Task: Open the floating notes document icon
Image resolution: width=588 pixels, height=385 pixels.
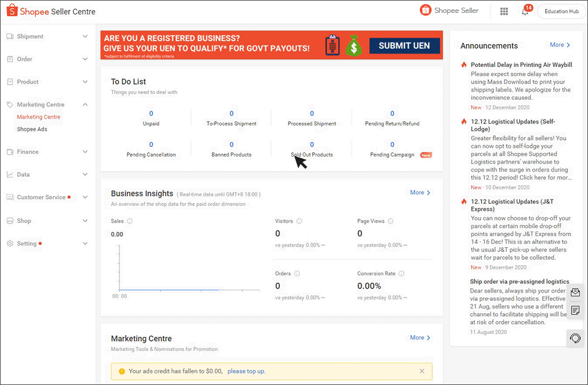Action: tap(575, 310)
